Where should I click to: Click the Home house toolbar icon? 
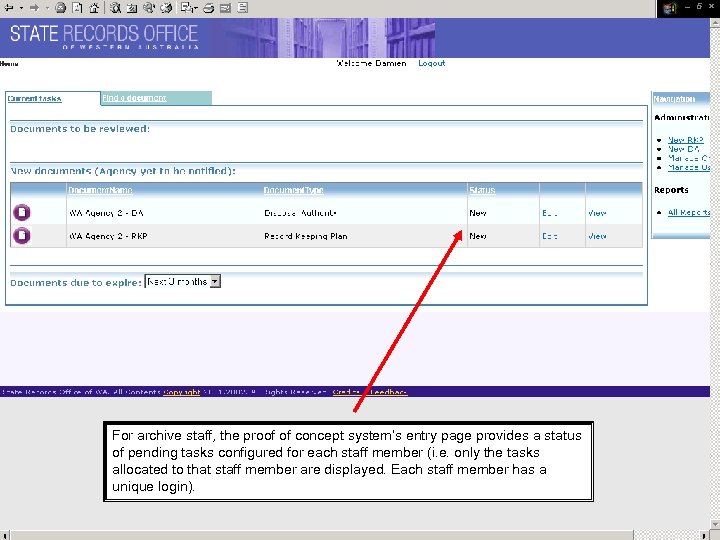point(94,8)
